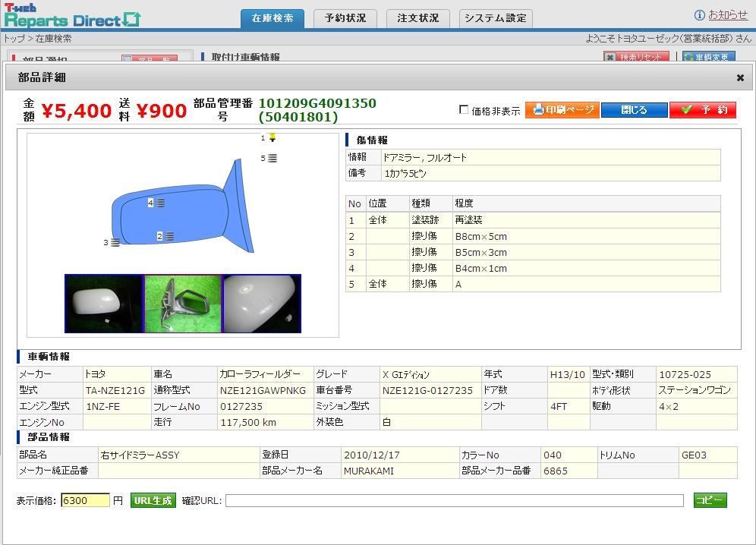
Task: Click the NZE121GAWPNKG common model cell
Action: tap(266, 390)
